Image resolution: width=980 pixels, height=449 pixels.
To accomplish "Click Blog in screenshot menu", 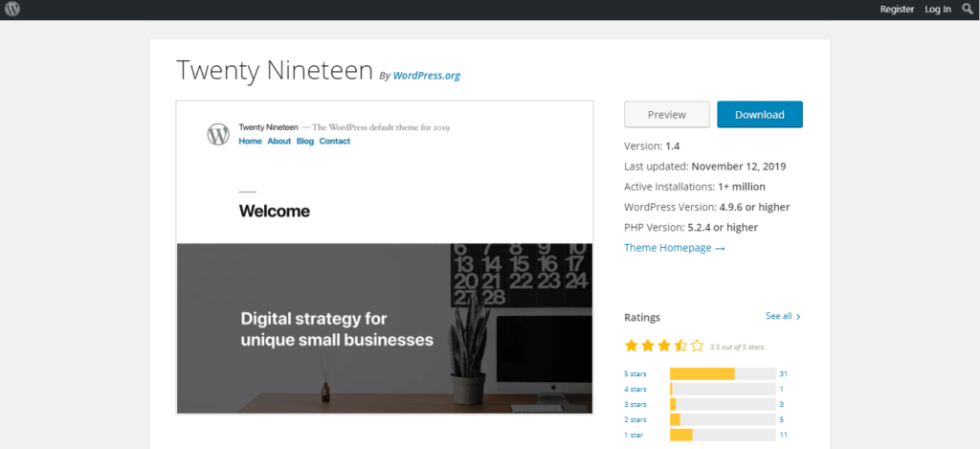I will 305,142.
